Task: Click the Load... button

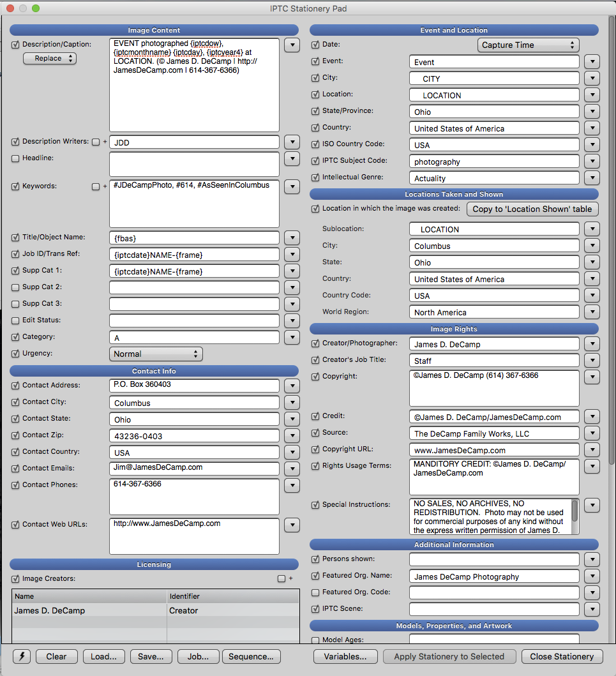Action: (x=103, y=656)
